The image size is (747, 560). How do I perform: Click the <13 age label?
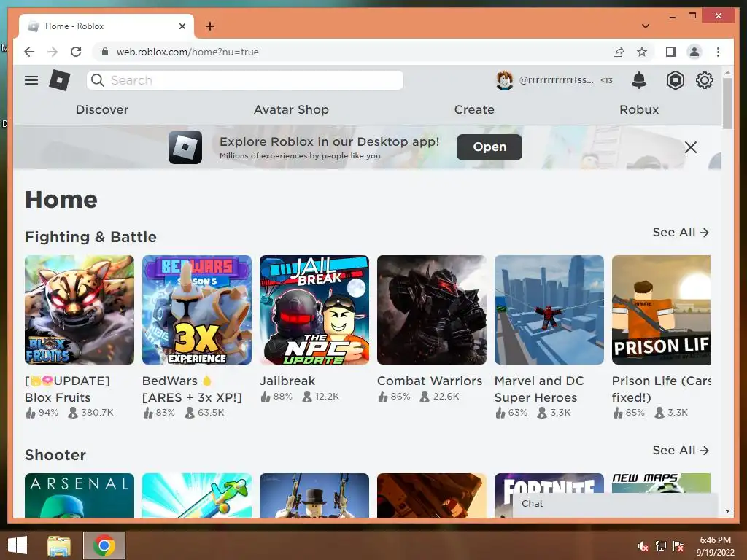coord(606,80)
